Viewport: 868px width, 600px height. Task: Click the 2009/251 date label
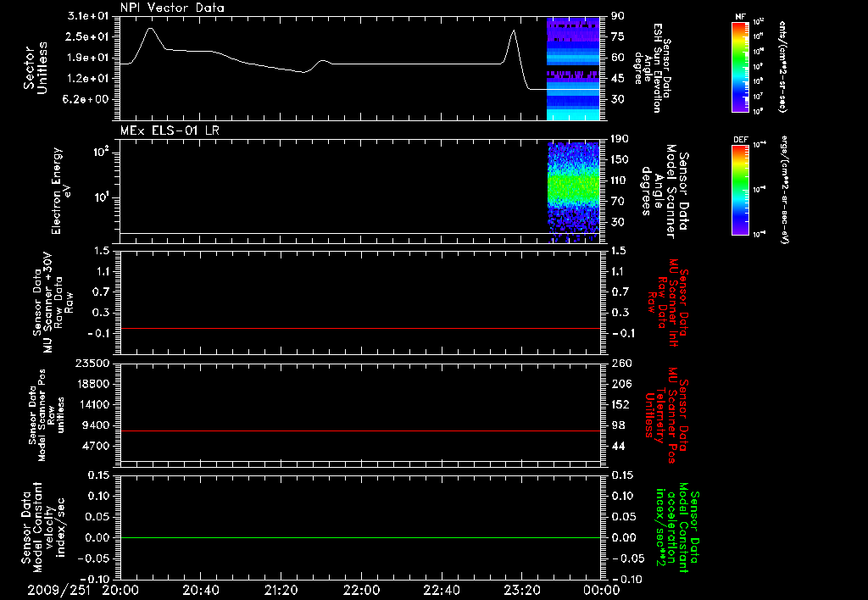[58, 591]
